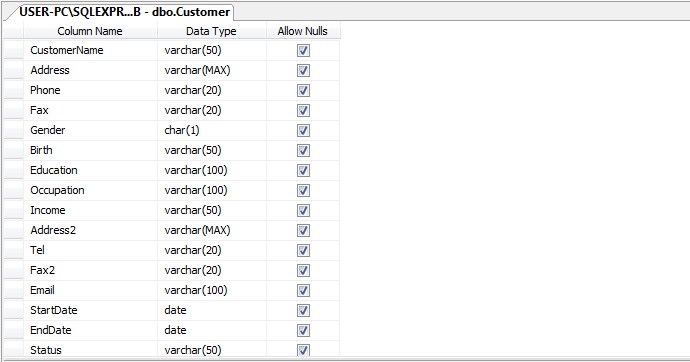Select the row header beside CustomerName
Viewport: 690px width, 362px height.
coord(13,50)
